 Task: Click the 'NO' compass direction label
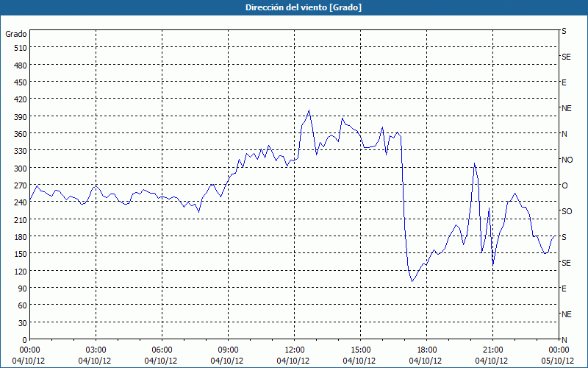pos(567,160)
